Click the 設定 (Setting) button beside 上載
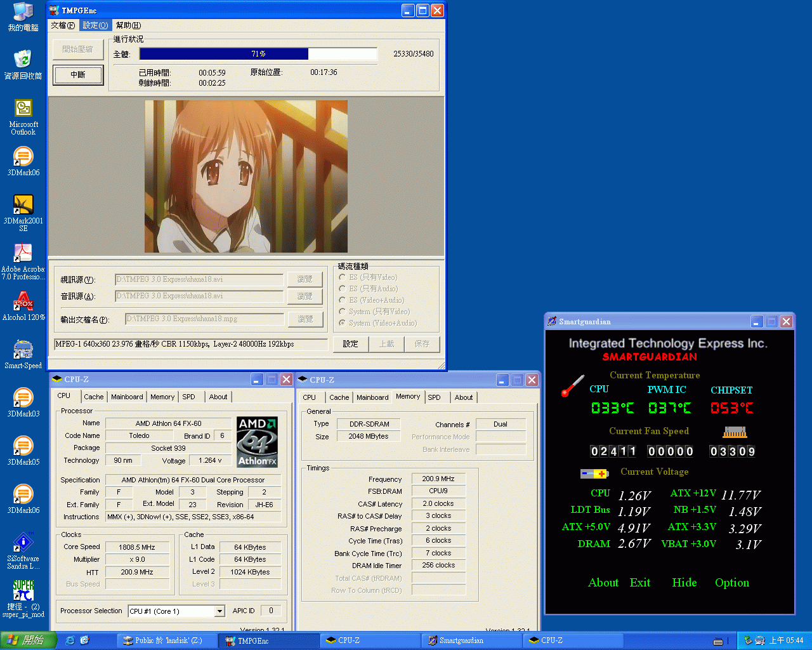The width and height of the screenshot is (812, 650). click(351, 344)
